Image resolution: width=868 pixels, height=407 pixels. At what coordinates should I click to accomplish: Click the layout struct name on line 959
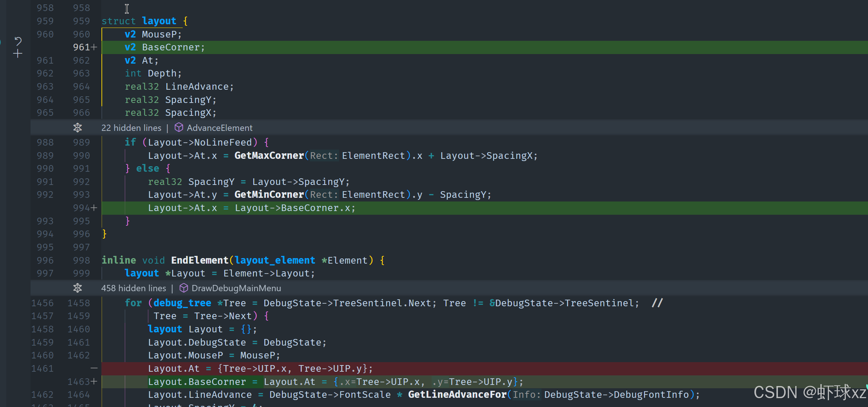point(159,21)
